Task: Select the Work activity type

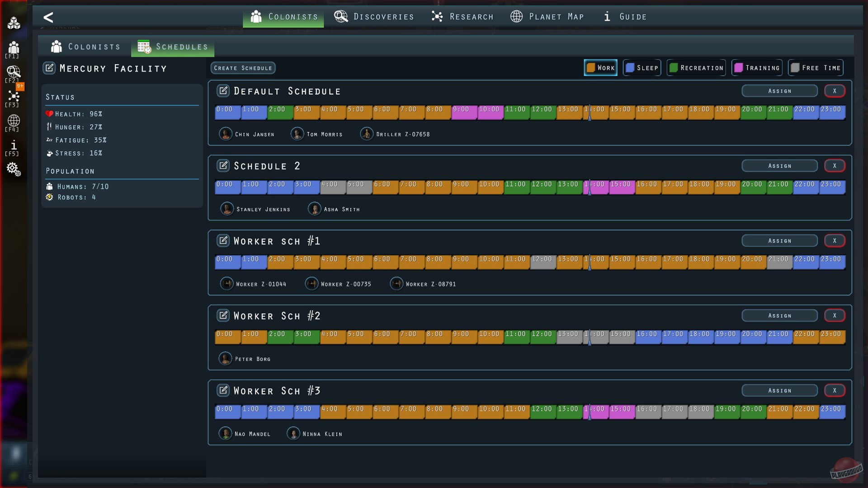Action: (600, 68)
